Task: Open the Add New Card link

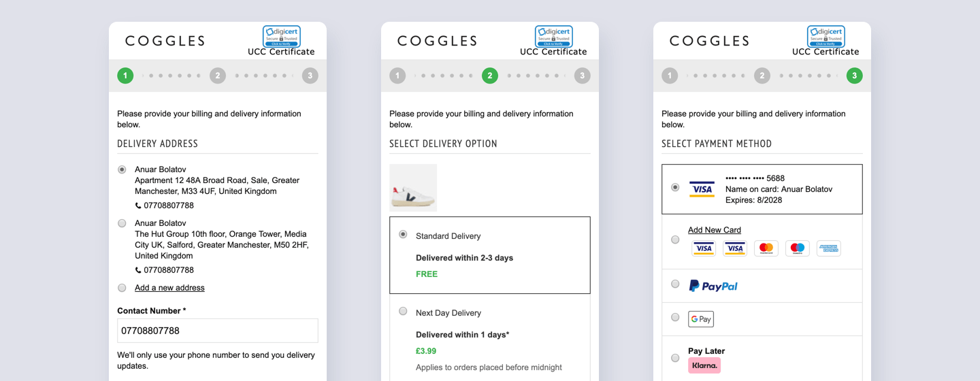Action: tap(714, 230)
